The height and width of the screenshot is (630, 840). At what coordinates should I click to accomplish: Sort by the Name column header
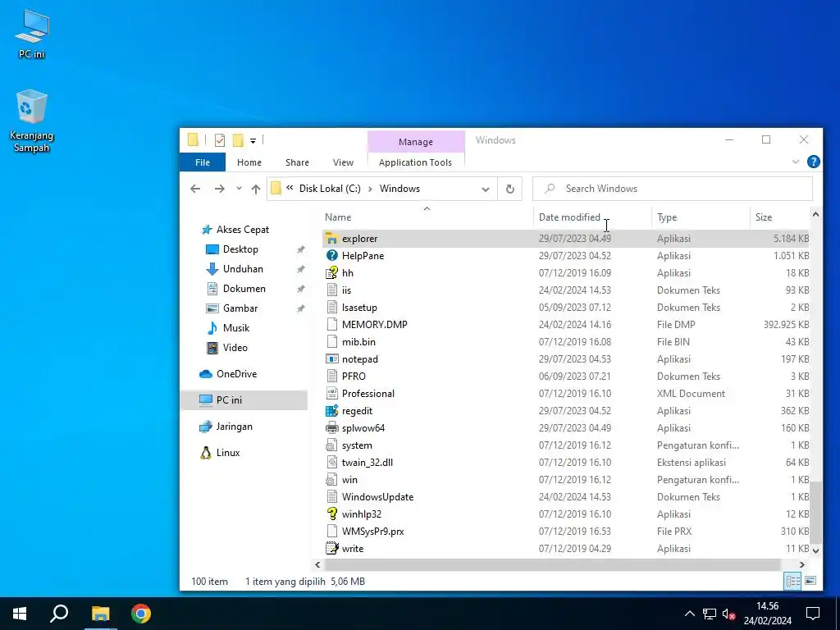[x=338, y=217]
